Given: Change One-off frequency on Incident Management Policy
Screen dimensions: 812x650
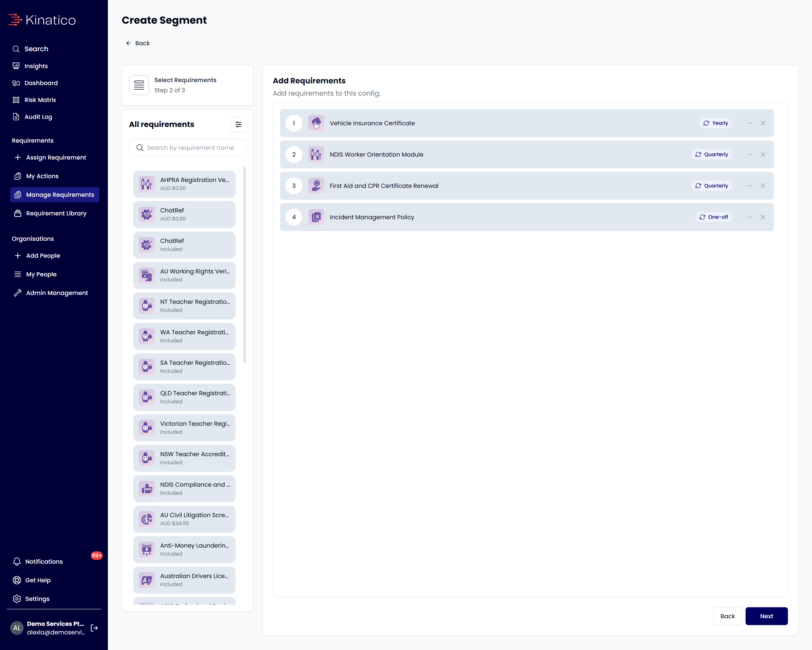Looking at the screenshot, I should point(713,217).
